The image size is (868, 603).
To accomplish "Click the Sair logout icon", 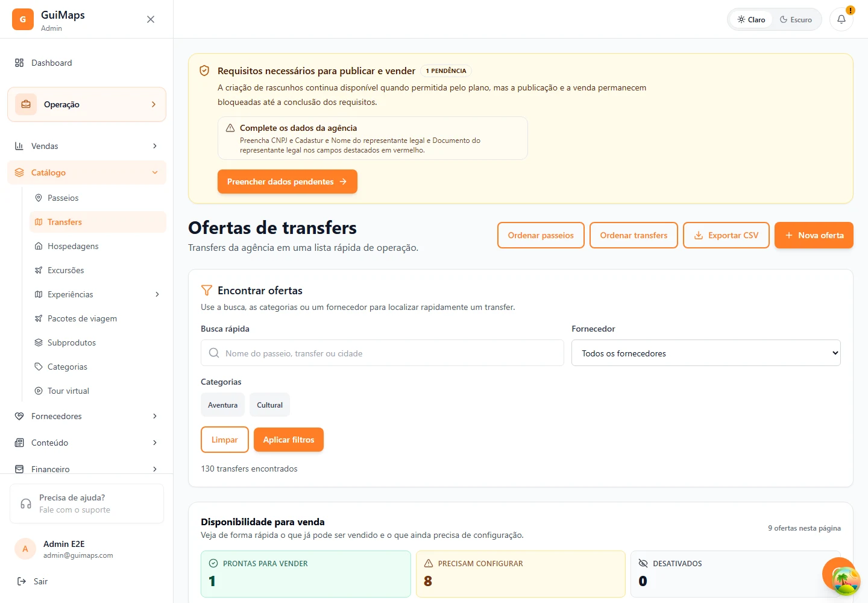I will 22,581.
